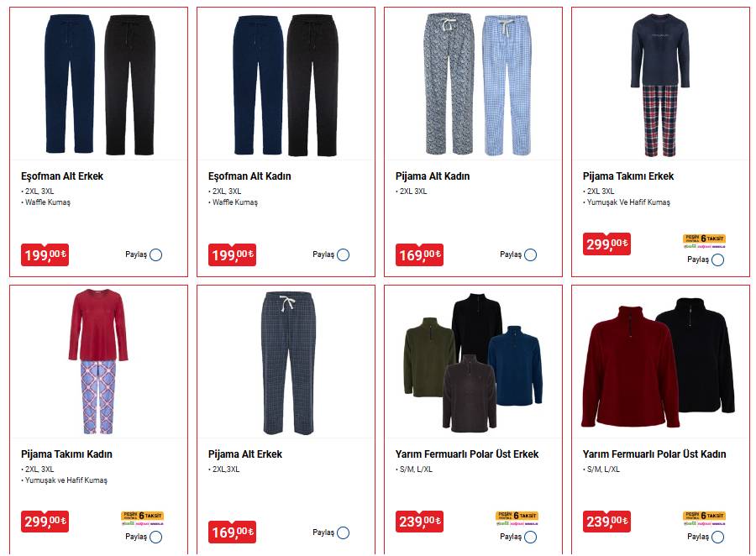Click the 169,00 price tag on Pijama Alt Kadın

coord(419,254)
